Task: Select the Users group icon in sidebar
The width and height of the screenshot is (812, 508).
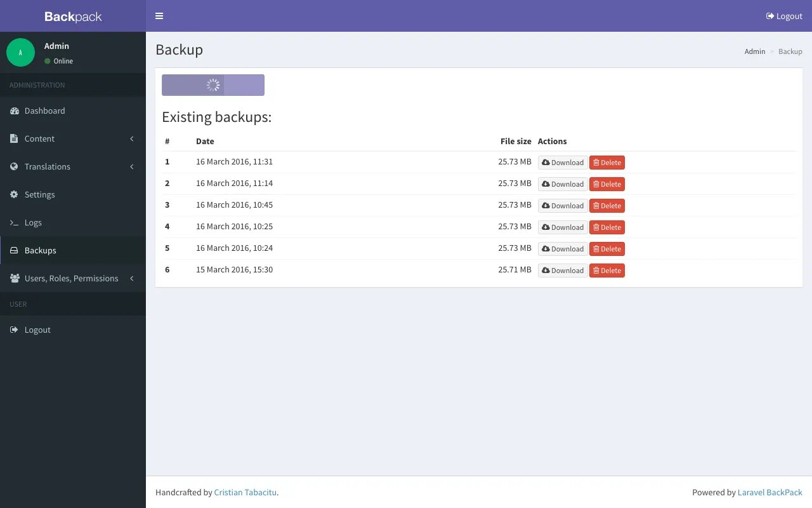Action: pyautogui.click(x=14, y=278)
